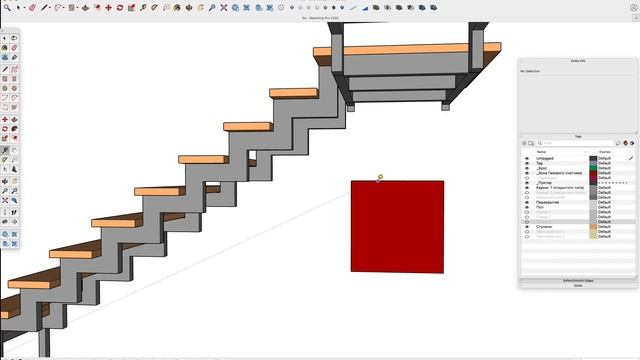Click the Add Tag button in Tags panel

pyautogui.click(x=524, y=143)
